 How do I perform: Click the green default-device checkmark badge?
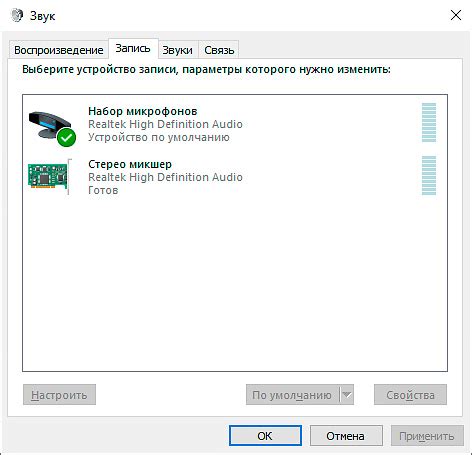(x=66, y=137)
